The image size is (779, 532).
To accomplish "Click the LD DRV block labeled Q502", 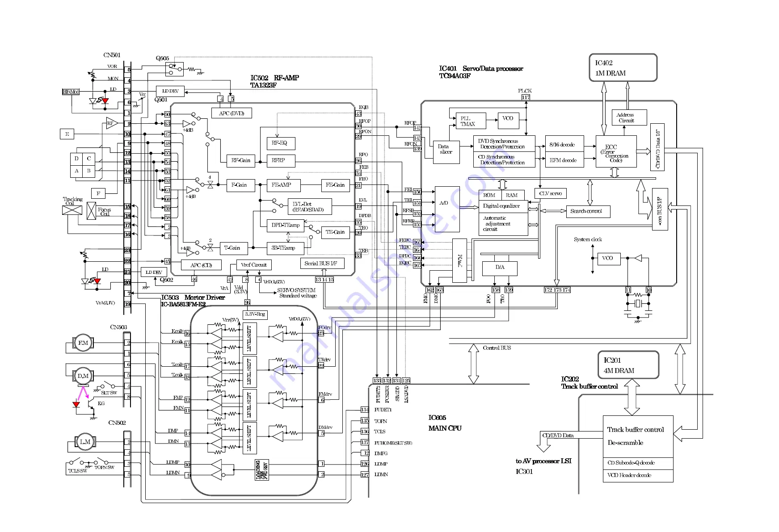I will pos(154,272).
